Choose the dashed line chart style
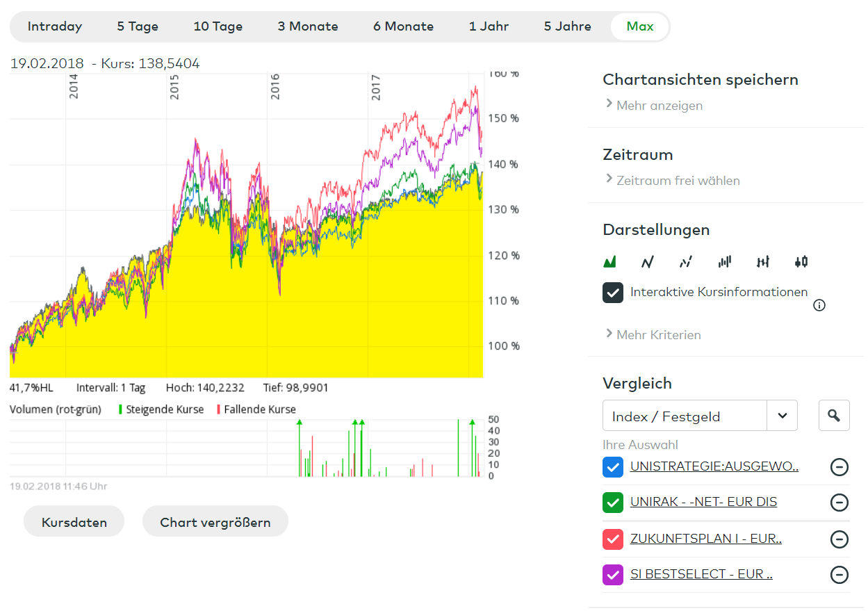 (x=686, y=262)
